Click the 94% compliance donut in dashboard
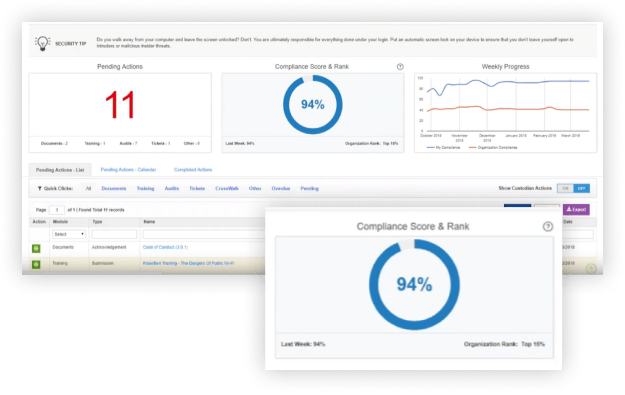The image size is (625, 395). tap(312, 104)
